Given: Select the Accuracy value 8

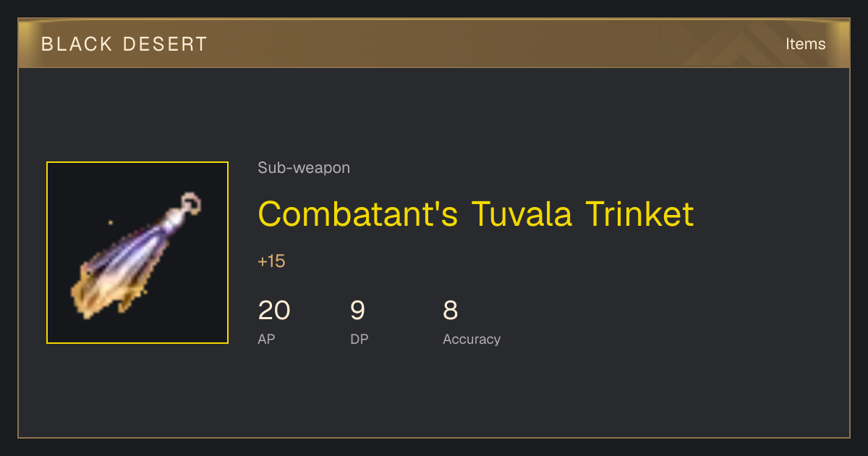Looking at the screenshot, I should coord(450,311).
